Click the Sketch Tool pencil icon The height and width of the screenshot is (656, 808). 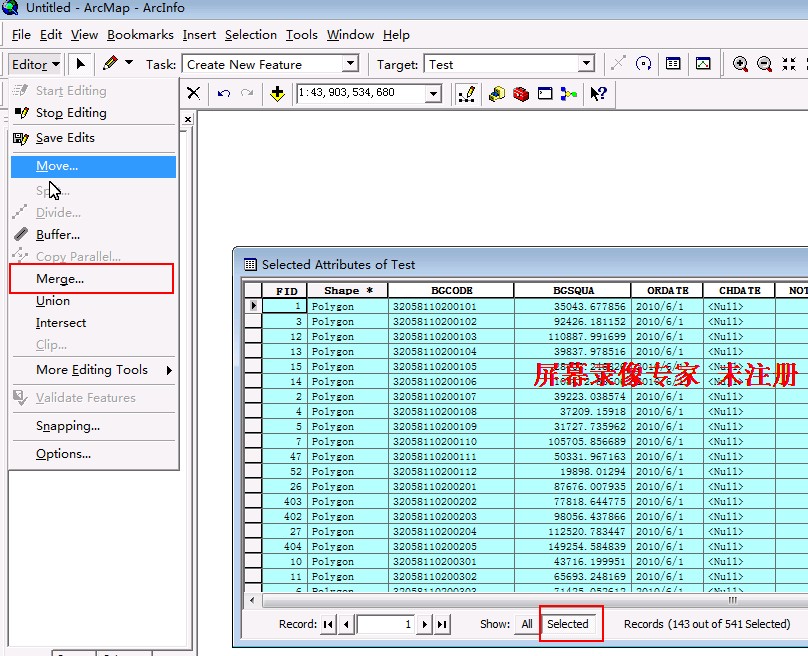point(110,64)
